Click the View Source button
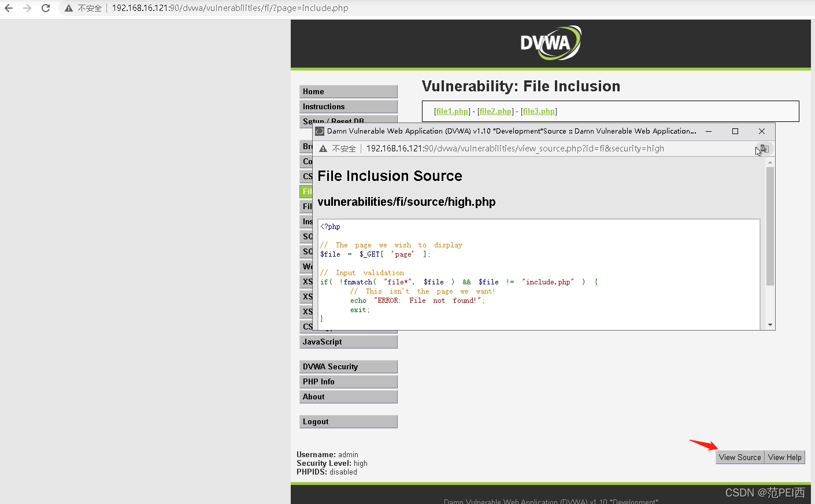This screenshot has height=504, width=815. pyautogui.click(x=740, y=457)
